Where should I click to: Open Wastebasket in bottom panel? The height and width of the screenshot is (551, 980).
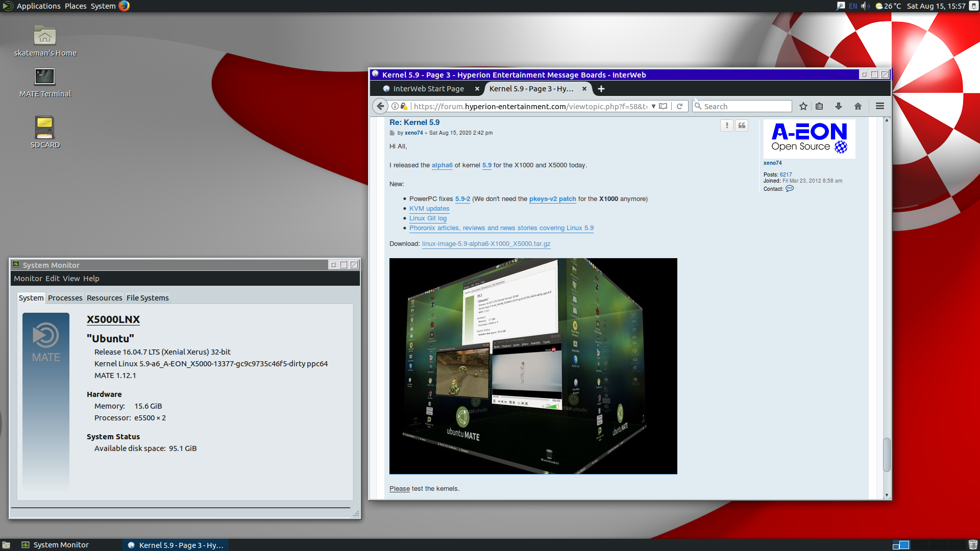[973, 545]
